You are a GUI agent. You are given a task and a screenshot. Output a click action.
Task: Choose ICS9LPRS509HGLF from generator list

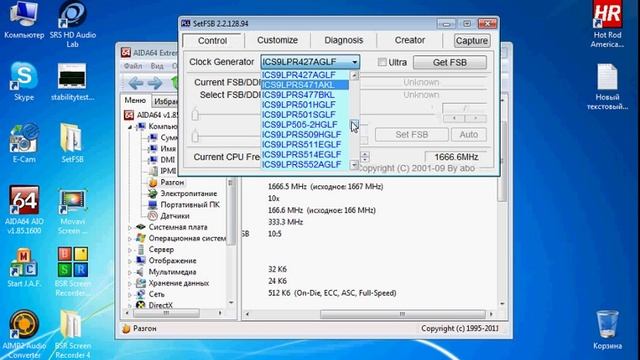pos(305,134)
